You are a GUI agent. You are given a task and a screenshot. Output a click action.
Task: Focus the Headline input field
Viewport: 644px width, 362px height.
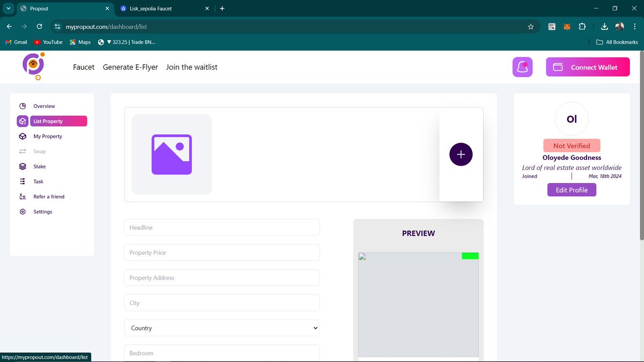[x=222, y=227]
